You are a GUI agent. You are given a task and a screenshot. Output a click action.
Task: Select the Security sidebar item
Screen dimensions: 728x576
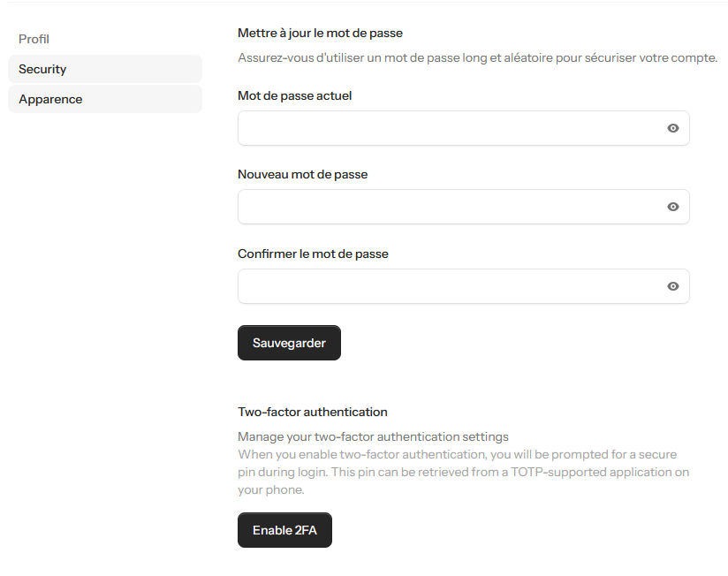(x=42, y=69)
